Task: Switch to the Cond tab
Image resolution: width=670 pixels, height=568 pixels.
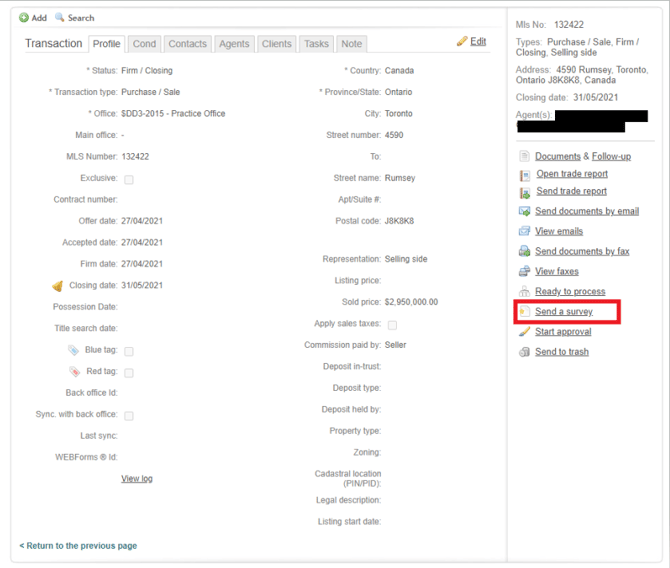Action: (x=144, y=44)
